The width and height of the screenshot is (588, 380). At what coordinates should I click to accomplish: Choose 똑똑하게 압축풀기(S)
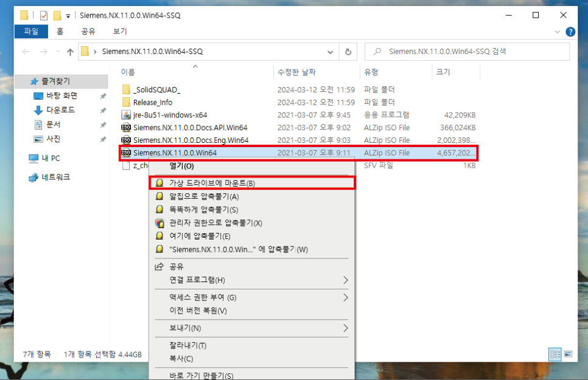click(x=251, y=210)
